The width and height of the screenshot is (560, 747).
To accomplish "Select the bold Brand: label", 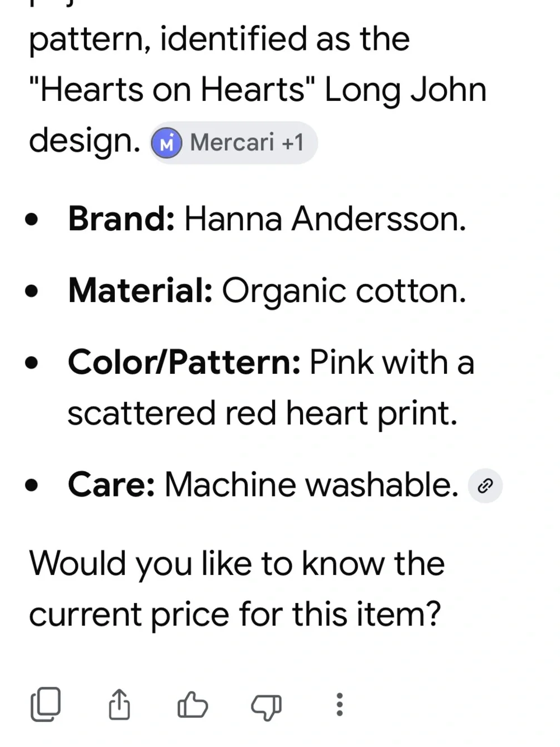I will [x=122, y=219].
